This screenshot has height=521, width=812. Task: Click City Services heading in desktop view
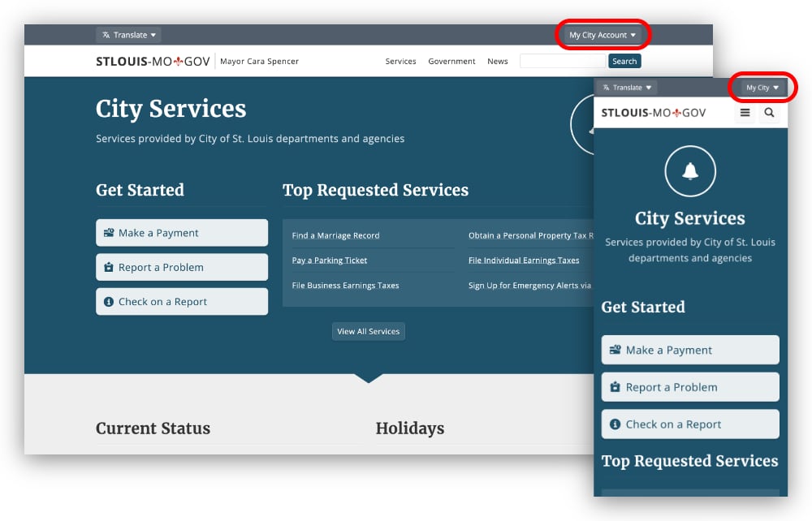(171, 110)
